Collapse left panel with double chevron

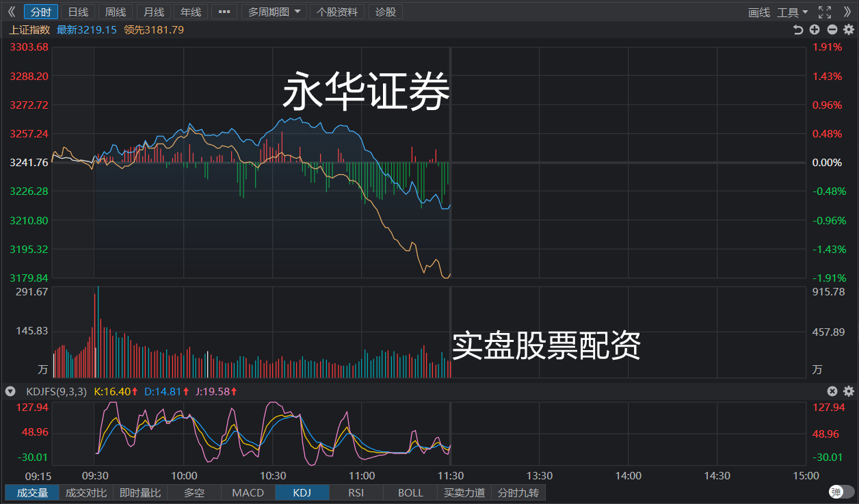[11, 12]
